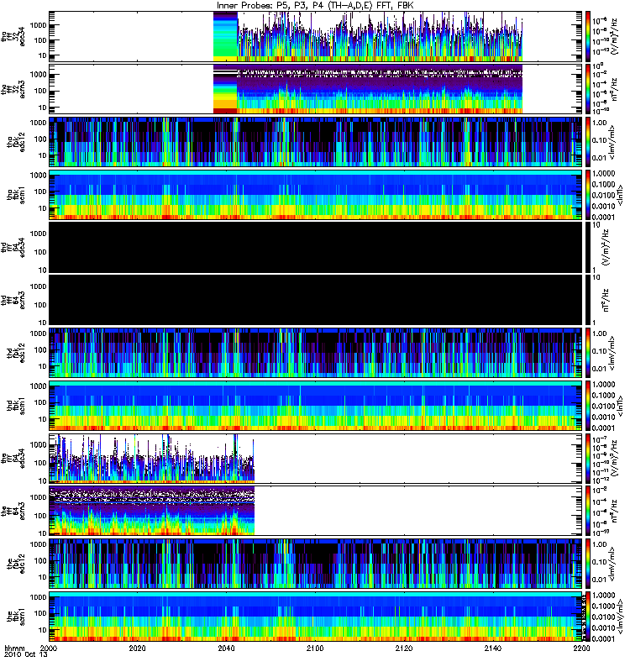
Task: Click the '1.0000' color bar value in tha scm1
Action: (x=603, y=174)
